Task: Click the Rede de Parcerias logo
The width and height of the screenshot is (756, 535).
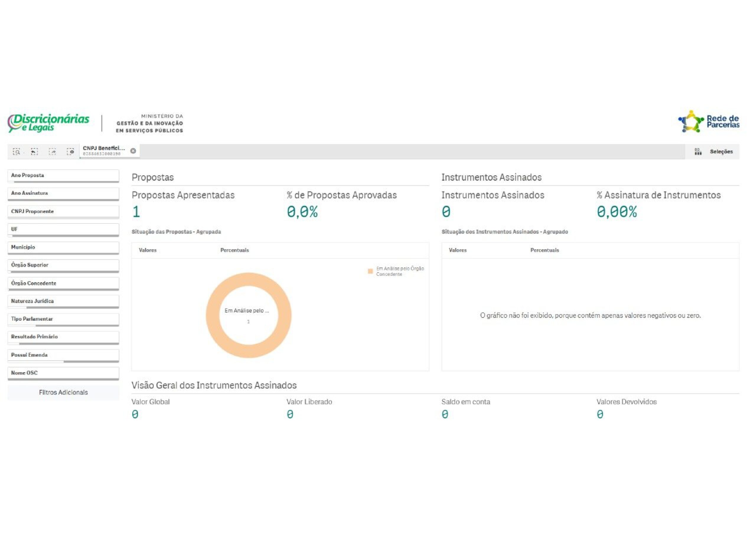Action: click(709, 121)
